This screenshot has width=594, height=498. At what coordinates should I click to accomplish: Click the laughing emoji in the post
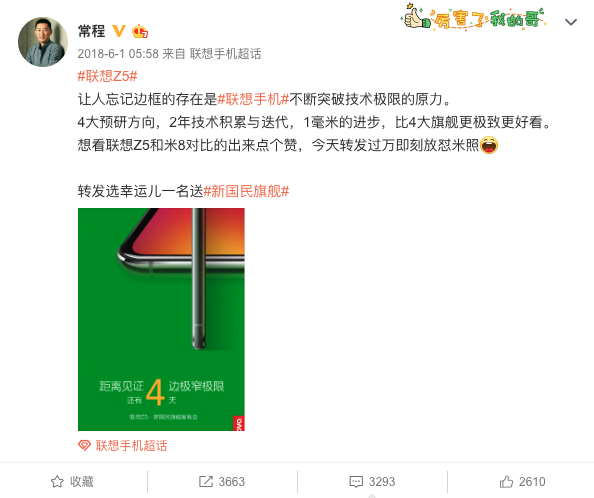(489, 145)
